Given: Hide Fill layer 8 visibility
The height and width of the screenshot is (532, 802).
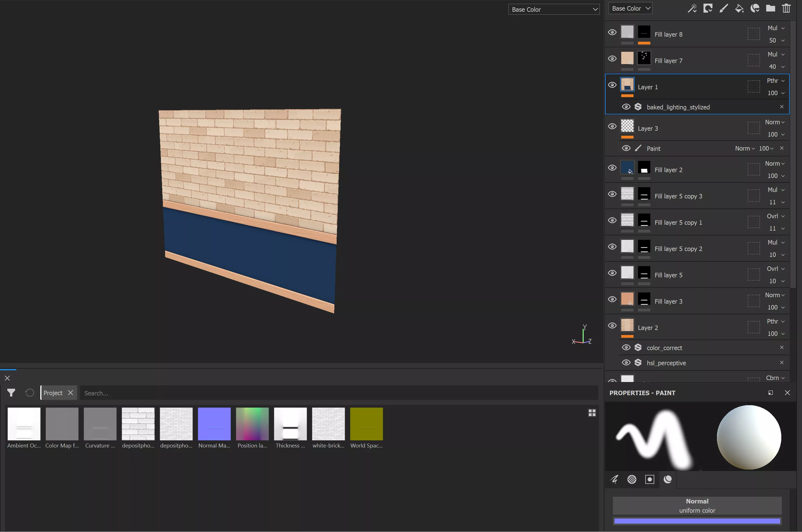Looking at the screenshot, I should point(612,32).
